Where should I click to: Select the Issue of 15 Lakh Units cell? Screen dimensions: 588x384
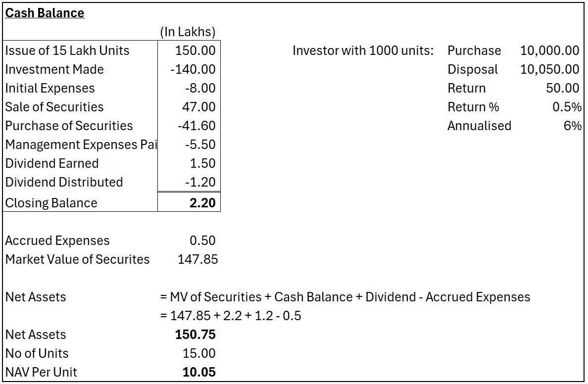pyautogui.click(x=67, y=50)
